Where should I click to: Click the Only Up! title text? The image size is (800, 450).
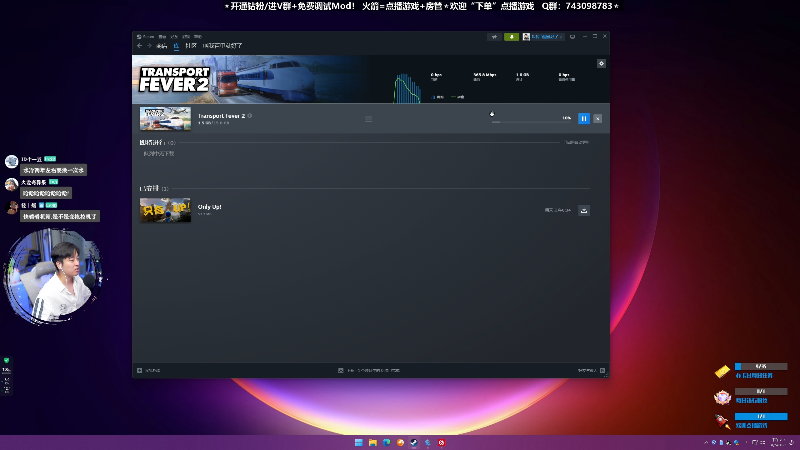210,207
